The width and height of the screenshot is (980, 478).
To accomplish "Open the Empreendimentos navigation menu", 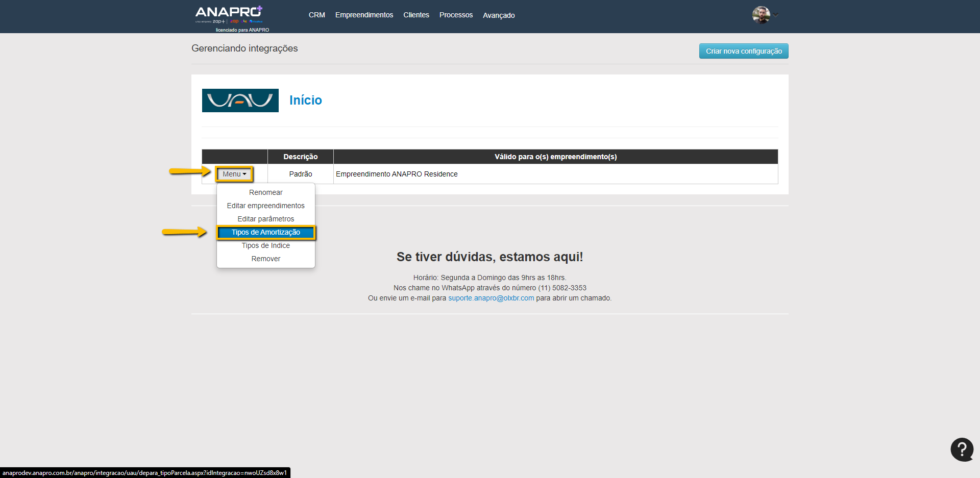I will (x=364, y=15).
